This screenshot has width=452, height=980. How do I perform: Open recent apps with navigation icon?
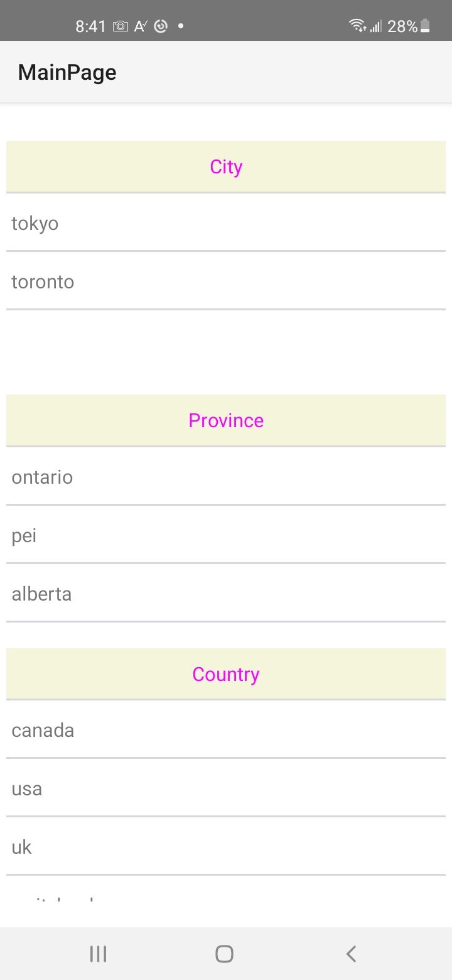point(98,954)
